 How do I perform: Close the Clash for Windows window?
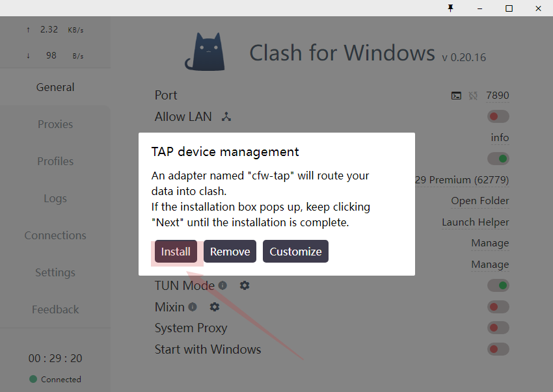[x=538, y=8]
